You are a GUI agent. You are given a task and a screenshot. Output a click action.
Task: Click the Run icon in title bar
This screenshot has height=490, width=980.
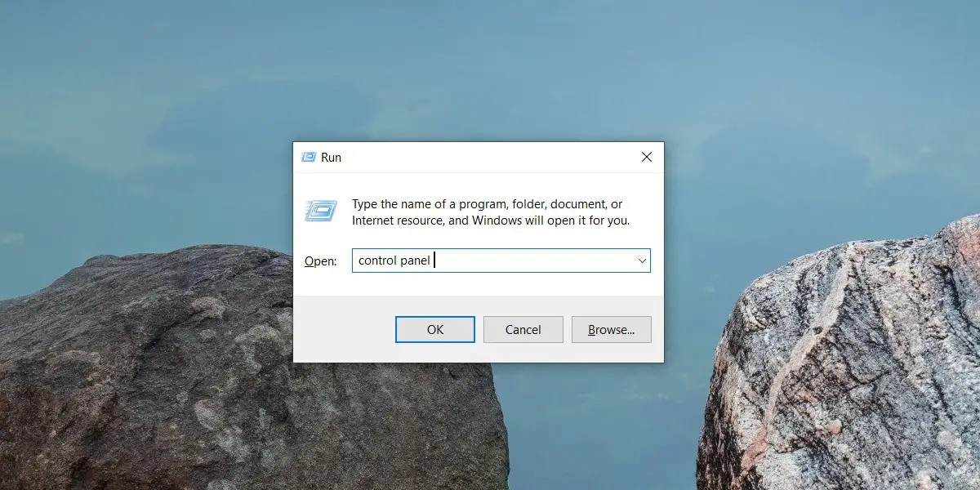pyautogui.click(x=309, y=157)
